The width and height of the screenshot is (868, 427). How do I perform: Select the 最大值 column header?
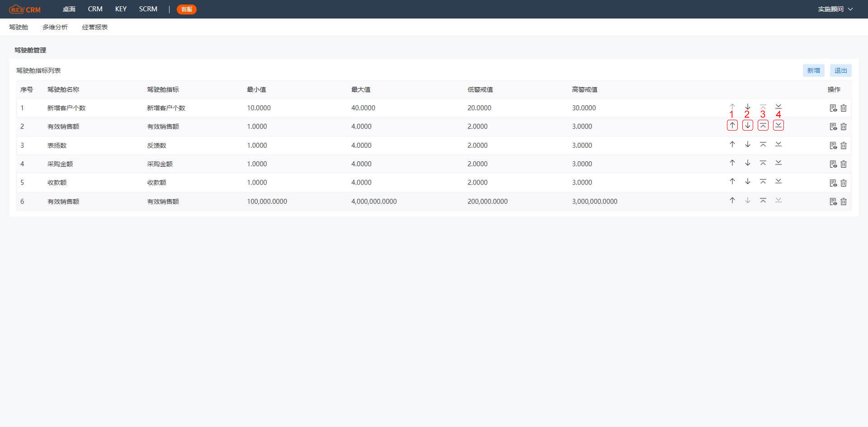point(361,89)
